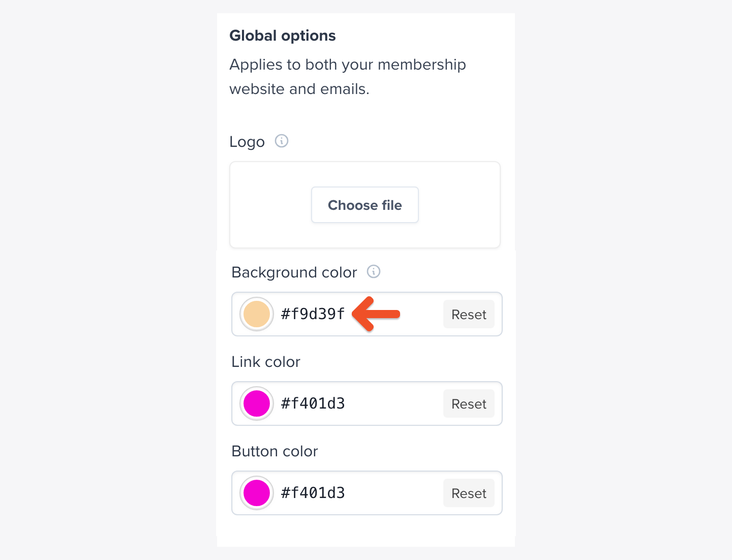
Task: Click the Global options heading
Action: [x=283, y=36]
